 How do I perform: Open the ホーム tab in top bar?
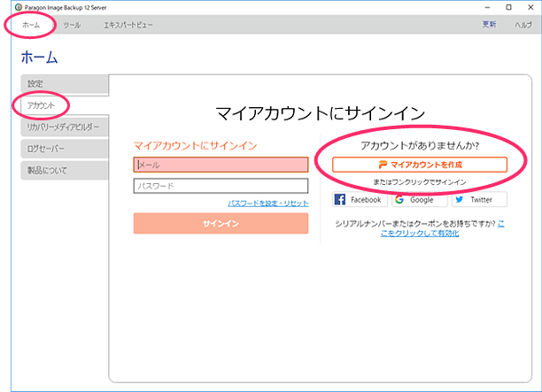[x=31, y=25]
